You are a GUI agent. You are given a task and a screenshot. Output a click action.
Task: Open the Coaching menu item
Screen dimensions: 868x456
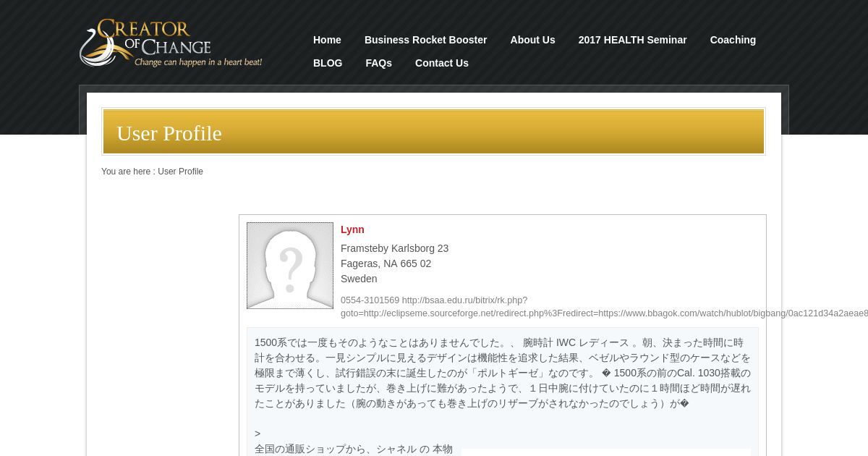(733, 40)
